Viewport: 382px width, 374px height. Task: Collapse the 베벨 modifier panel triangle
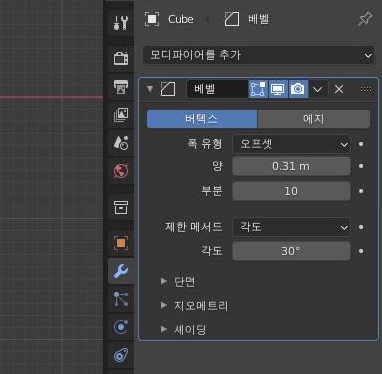click(150, 89)
